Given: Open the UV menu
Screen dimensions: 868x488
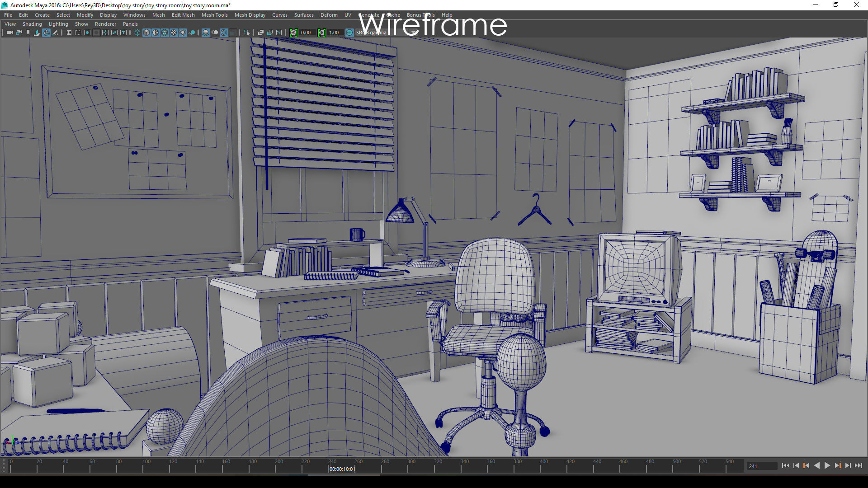Looking at the screenshot, I should pyautogui.click(x=348, y=15).
